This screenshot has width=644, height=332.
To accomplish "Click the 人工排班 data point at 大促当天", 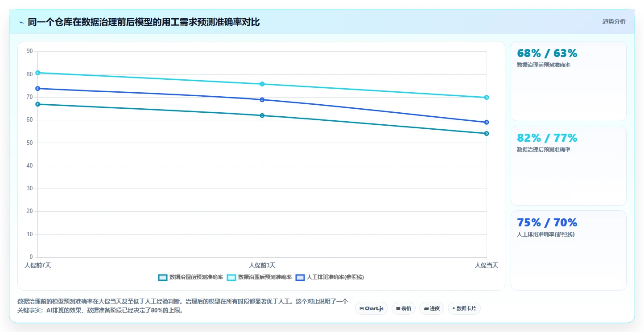I will click(487, 122).
